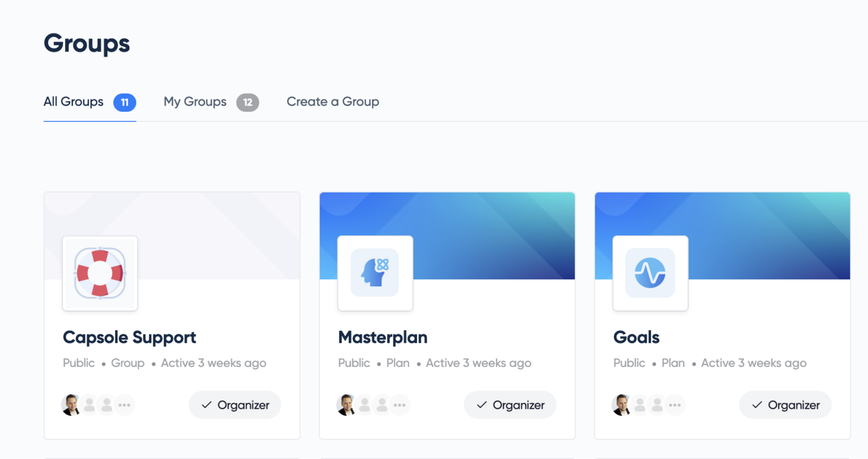
Task: Show more members on Goals card
Action: (x=675, y=405)
